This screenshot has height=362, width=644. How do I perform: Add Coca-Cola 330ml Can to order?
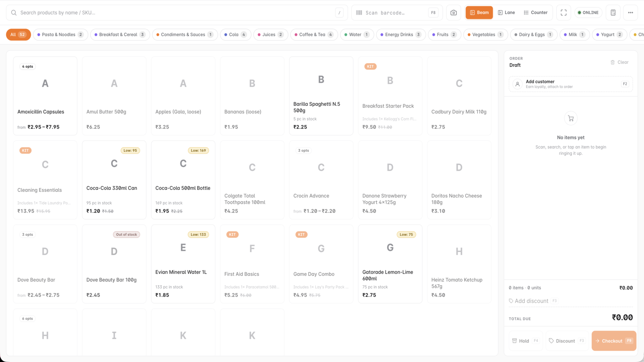click(114, 180)
